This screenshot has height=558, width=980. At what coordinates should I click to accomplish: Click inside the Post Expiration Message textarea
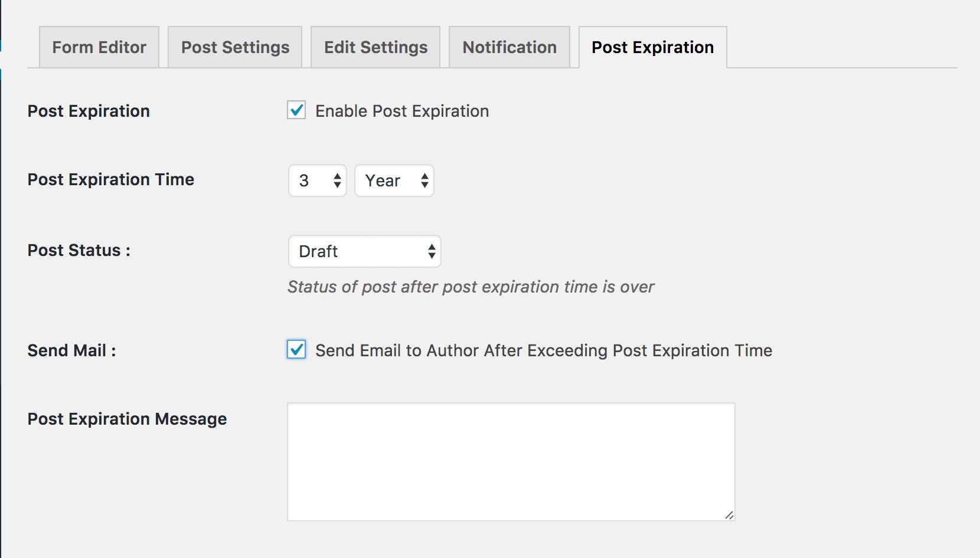(x=511, y=462)
